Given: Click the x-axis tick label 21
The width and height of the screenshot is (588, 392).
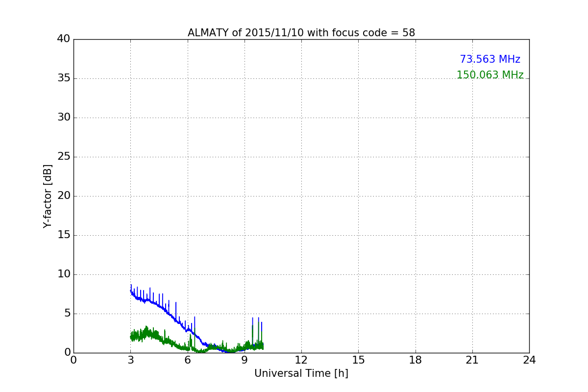Looking at the screenshot, I should 472,360.
